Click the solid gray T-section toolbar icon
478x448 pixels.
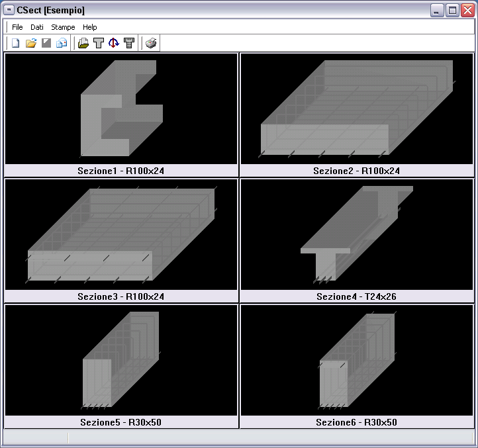(x=99, y=44)
